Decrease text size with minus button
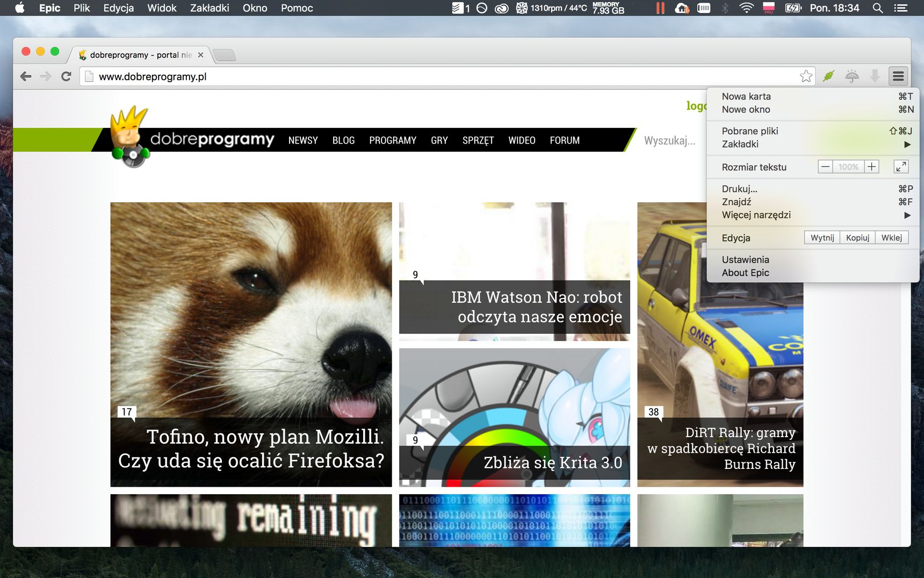This screenshot has height=578, width=924. coord(825,167)
